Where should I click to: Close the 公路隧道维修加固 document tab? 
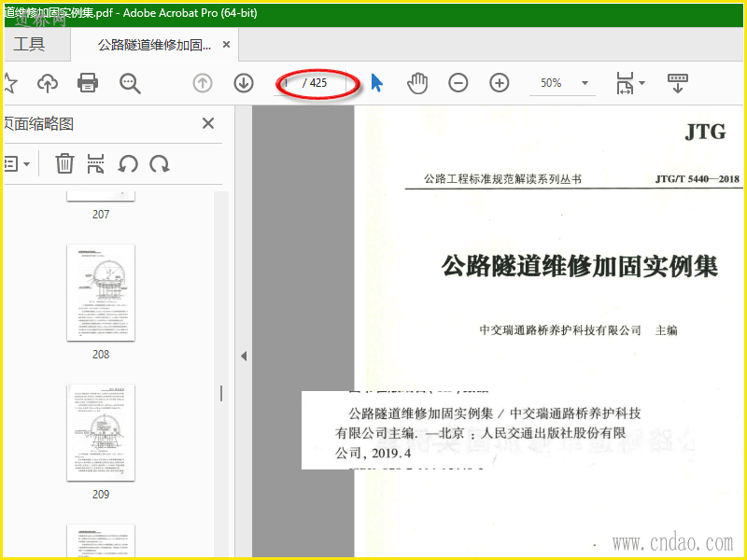pyautogui.click(x=226, y=44)
